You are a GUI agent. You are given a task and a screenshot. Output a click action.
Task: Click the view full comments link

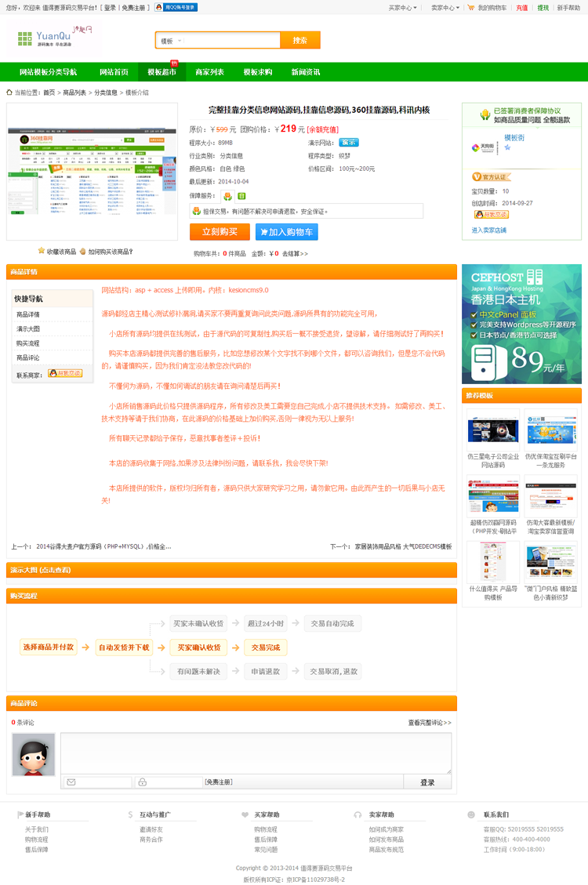[430, 723]
